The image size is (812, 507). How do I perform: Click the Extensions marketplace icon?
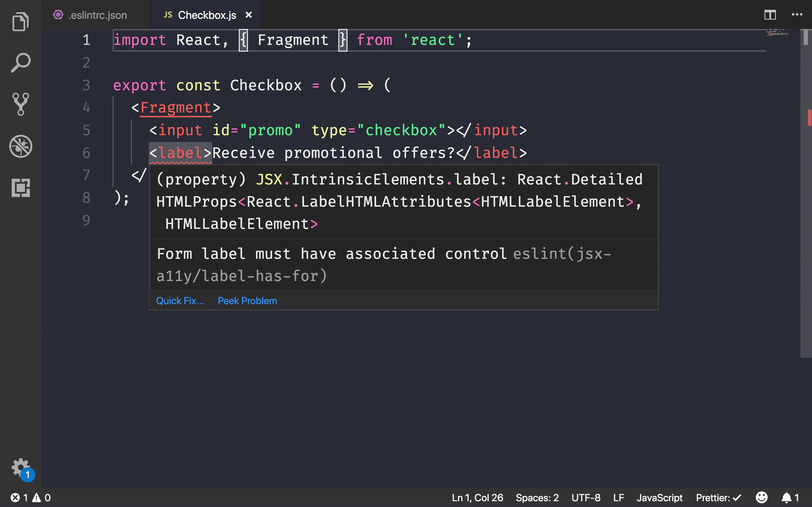pyautogui.click(x=21, y=188)
